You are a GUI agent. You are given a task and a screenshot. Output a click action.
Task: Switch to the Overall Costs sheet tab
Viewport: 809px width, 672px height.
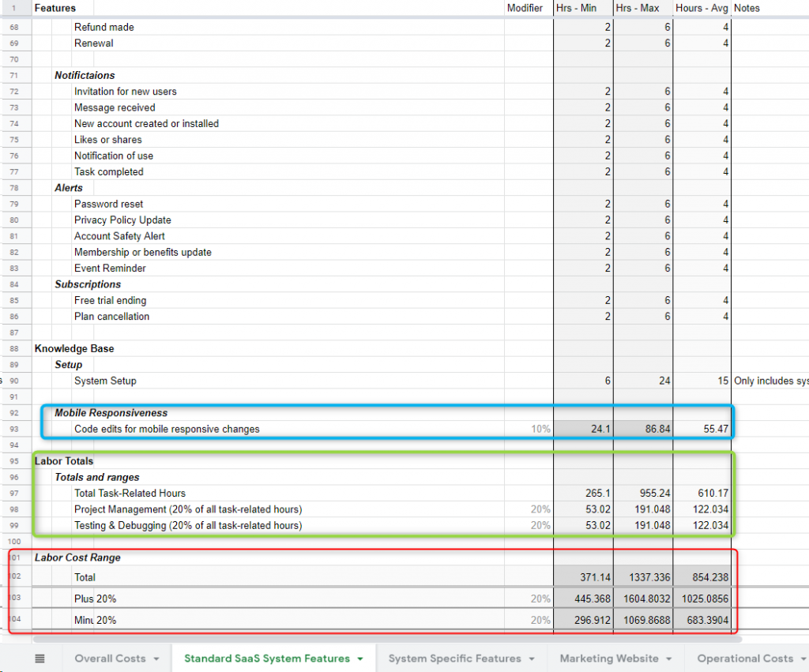(x=110, y=658)
